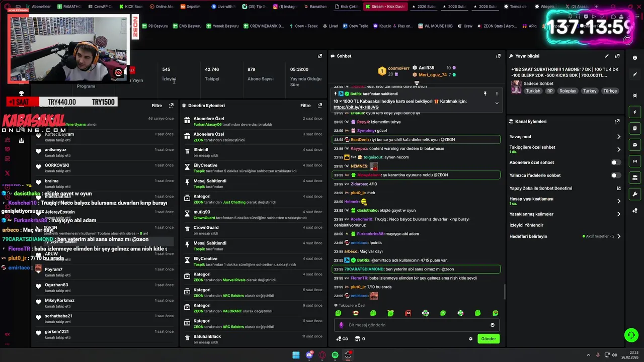The image size is (644, 362).
Task: Click the wrench sidebar icon
Action: click(635, 194)
